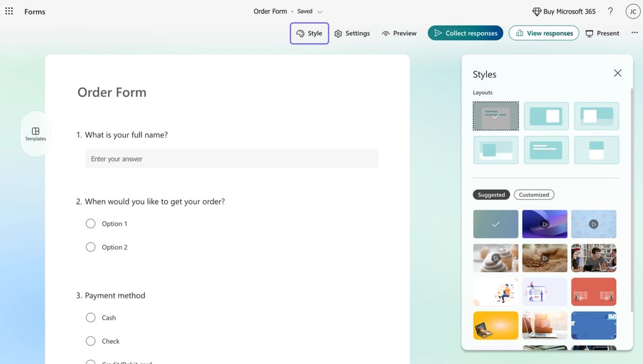Viewport: 643px width, 364px height.
Task: Click the View responses button
Action: 543,33
